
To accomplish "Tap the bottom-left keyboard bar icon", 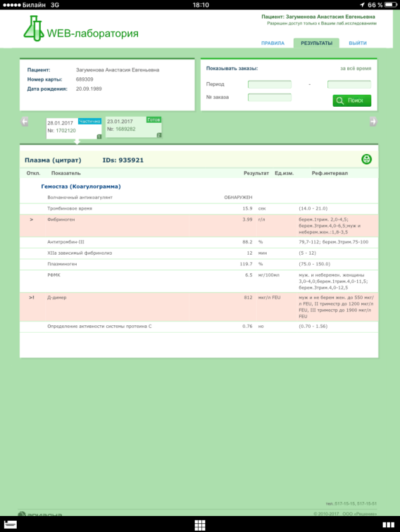I will [x=9, y=525].
